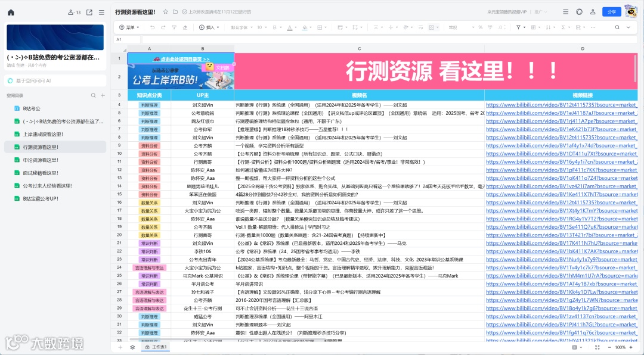
Task: Click the 基于空间问问 AI input
Action: 55,80
